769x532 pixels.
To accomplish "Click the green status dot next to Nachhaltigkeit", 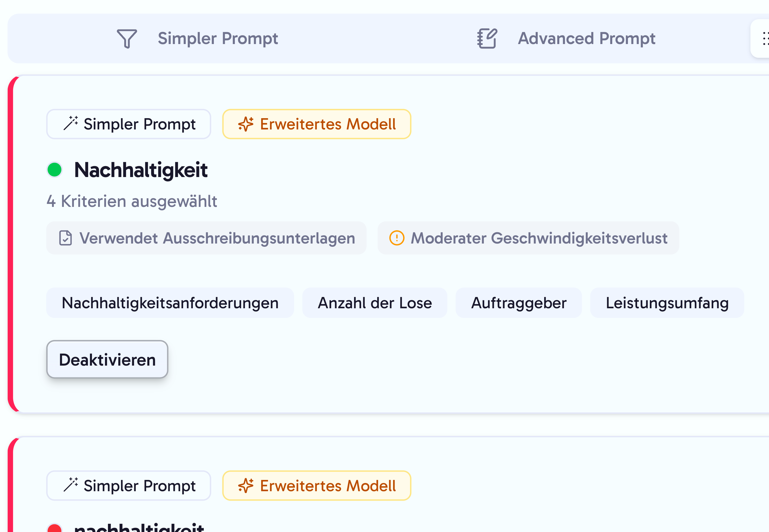I will click(x=54, y=170).
